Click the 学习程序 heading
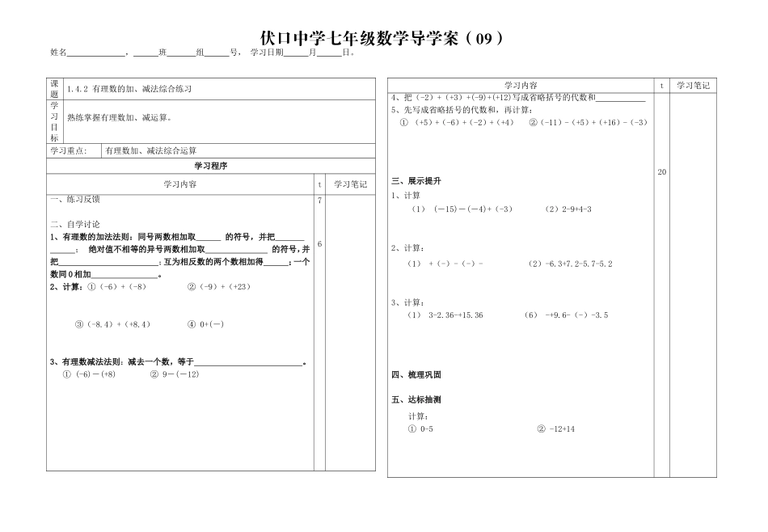This screenshot has width=768, height=532. (x=211, y=166)
